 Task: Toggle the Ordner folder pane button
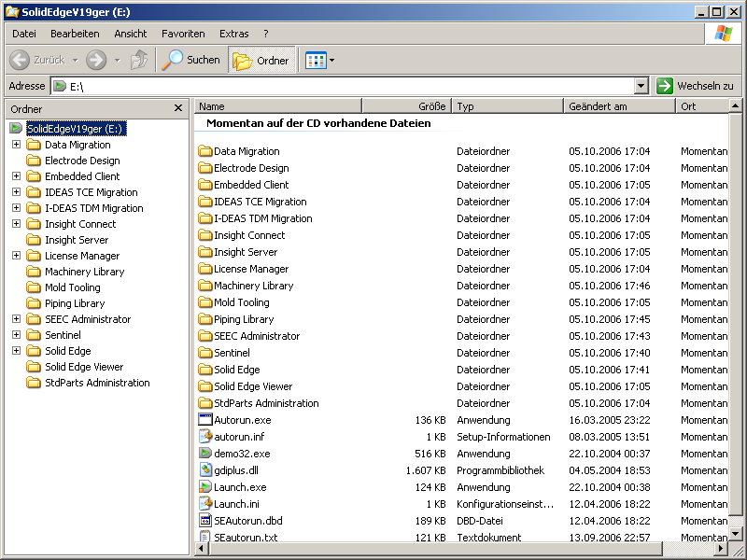click(261, 60)
